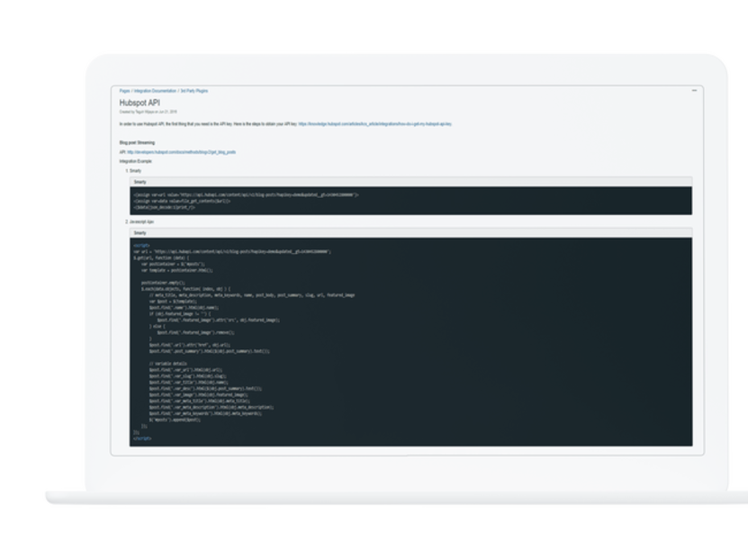Image resolution: width=748 pixels, height=560 pixels.
Task: Open the page more-actions ellipsis menu
Action: [x=694, y=90]
